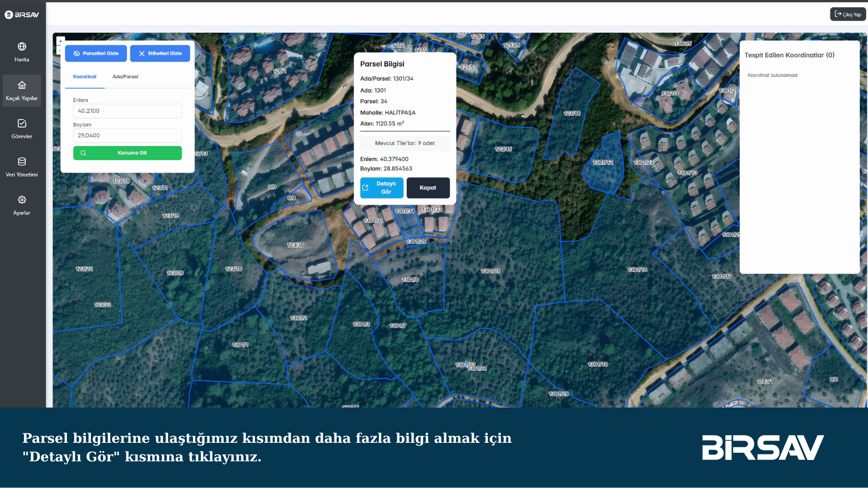Click parcel label 1301/2 on map

298,318
